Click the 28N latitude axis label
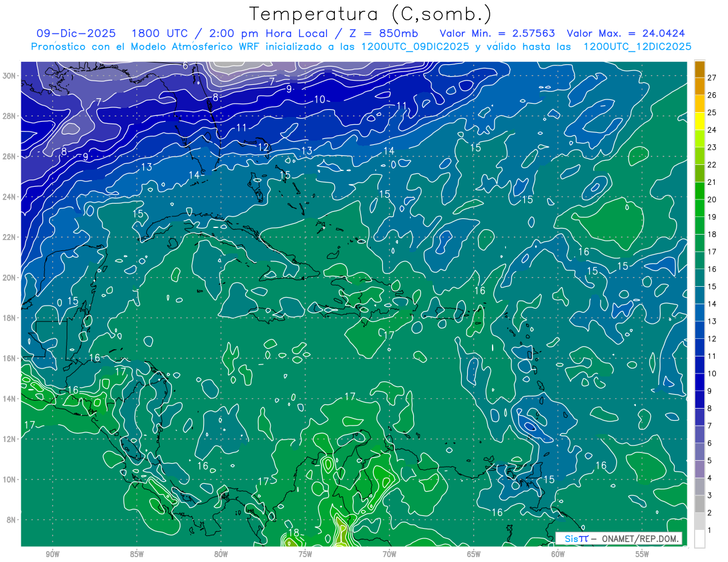This screenshot has width=728, height=562. (x=10, y=116)
